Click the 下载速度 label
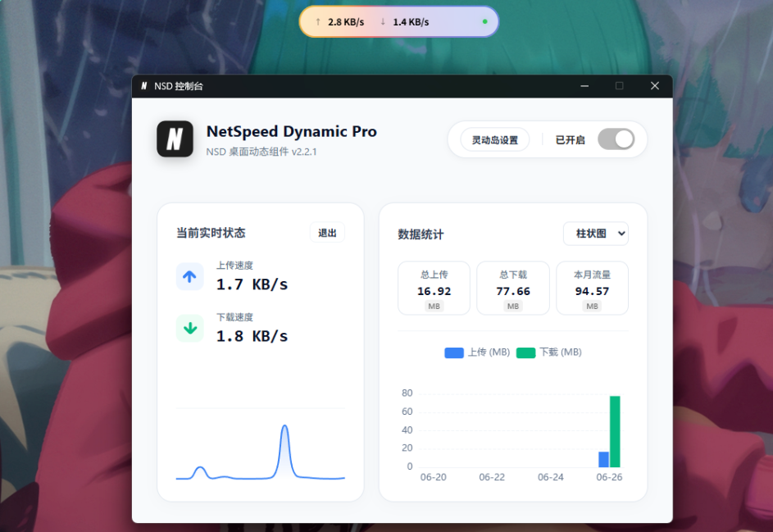The image size is (773, 532). point(234,317)
